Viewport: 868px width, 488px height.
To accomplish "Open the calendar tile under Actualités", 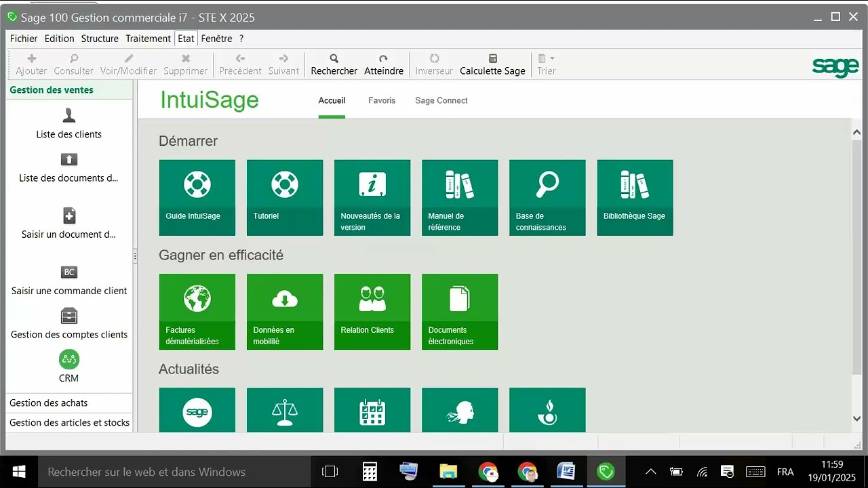I will pos(372,410).
